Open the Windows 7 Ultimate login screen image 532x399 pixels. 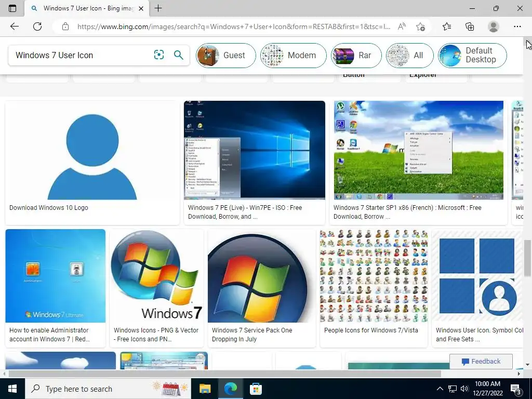click(55, 276)
